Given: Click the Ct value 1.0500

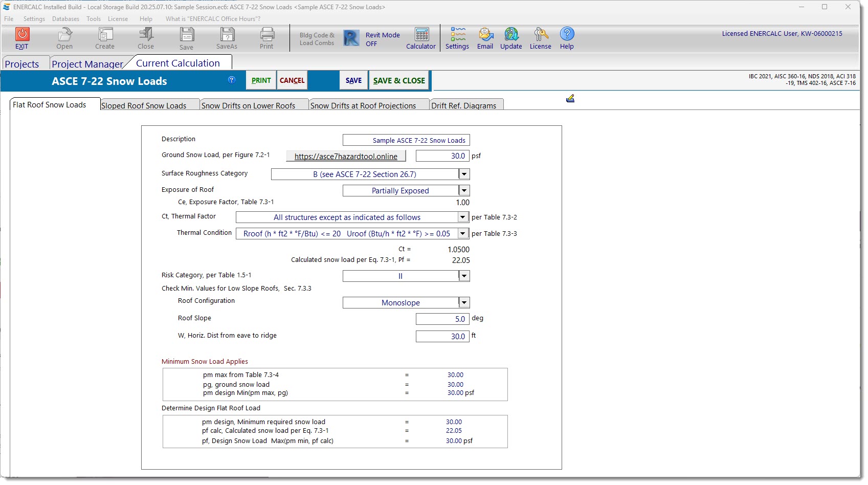Looking at the screenshot, I should 458,250.
